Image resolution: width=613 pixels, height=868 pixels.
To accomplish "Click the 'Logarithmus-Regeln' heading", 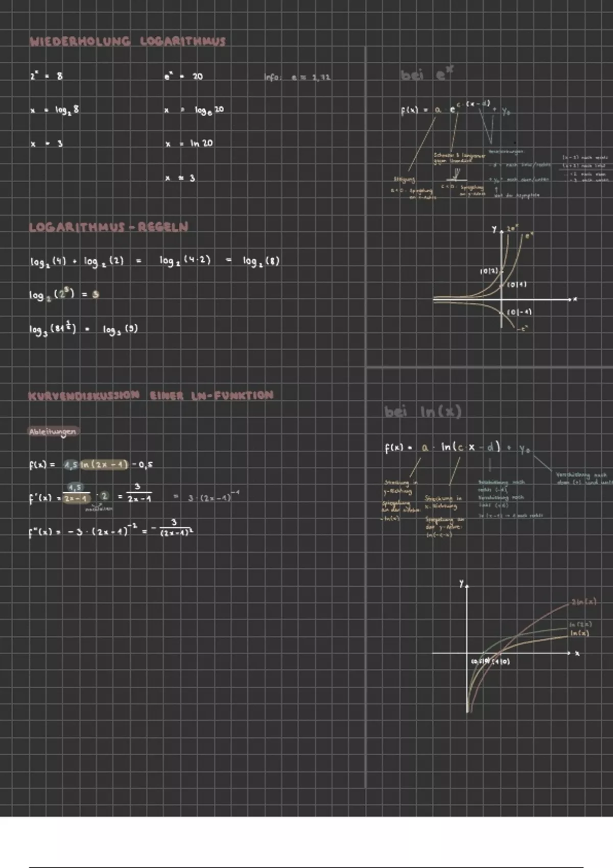I will 108,227.
